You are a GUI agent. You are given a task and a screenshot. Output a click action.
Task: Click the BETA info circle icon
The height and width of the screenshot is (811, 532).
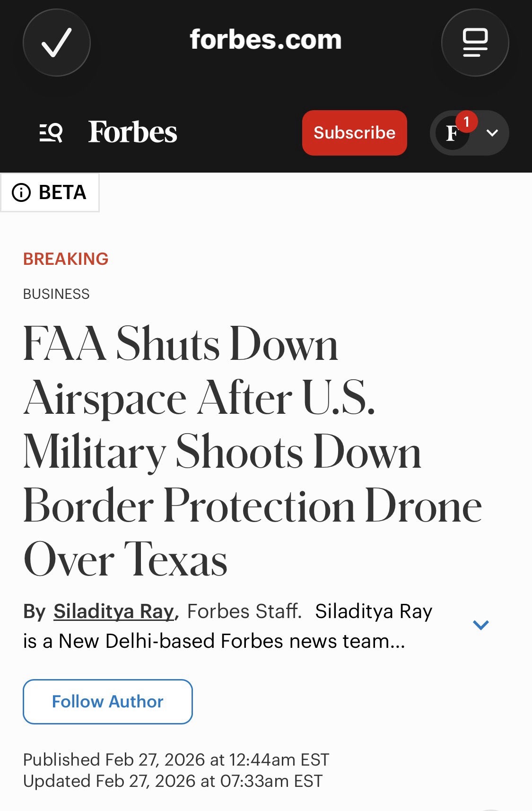point(21,192)
